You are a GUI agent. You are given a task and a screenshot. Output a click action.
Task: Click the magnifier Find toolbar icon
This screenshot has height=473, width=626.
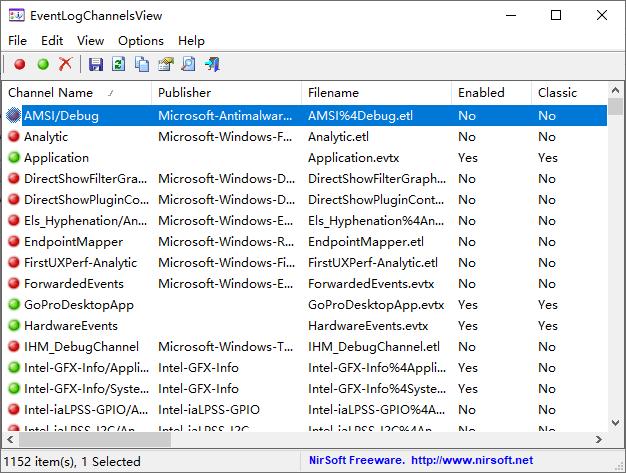point(188,64)
